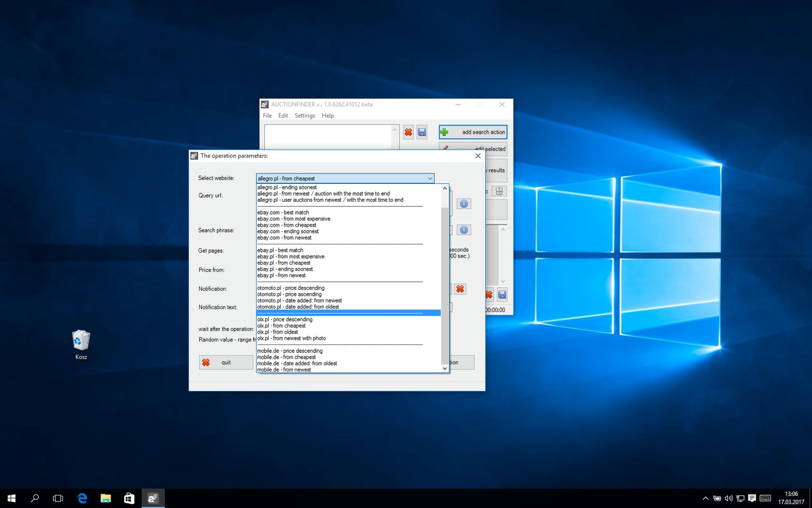Click the red X delete icon in AuctionFinder main window
The width and height of the screenshot is (812, 508).
pos(408,132)
